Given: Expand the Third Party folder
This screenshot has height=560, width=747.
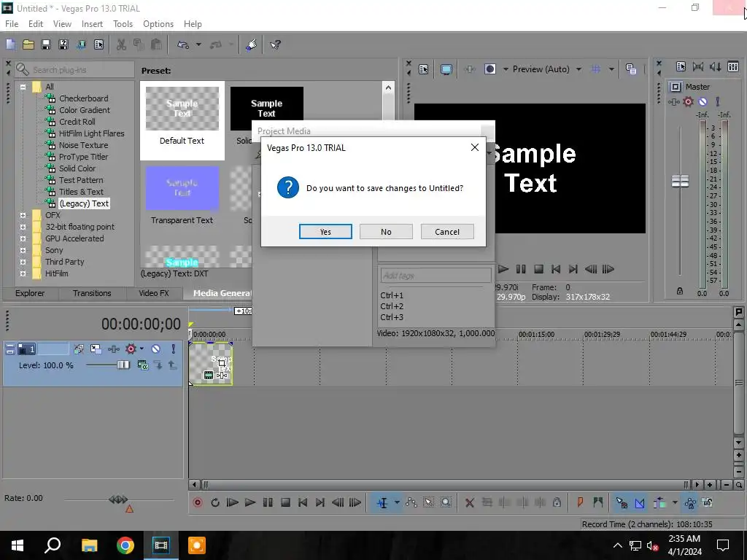Looking at the screenshot, I should [23, 262].
